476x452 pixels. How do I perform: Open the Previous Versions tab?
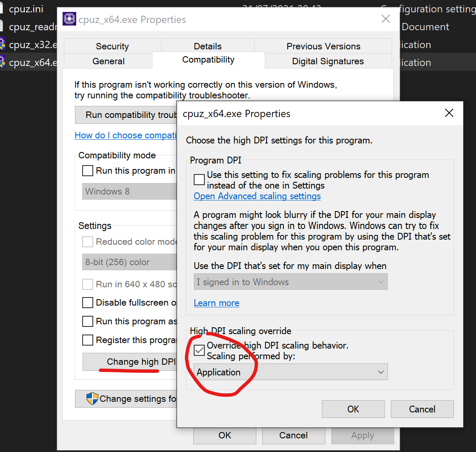[323, 46]
